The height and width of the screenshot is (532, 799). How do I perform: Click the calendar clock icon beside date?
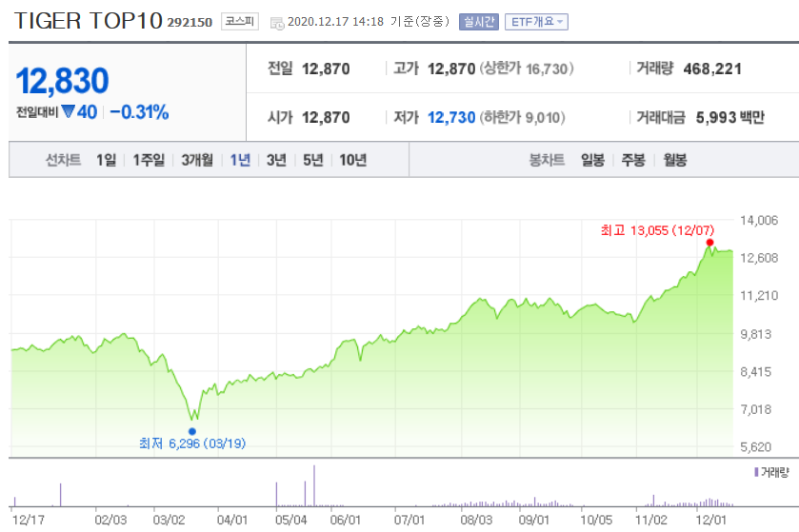pos(277,23)
